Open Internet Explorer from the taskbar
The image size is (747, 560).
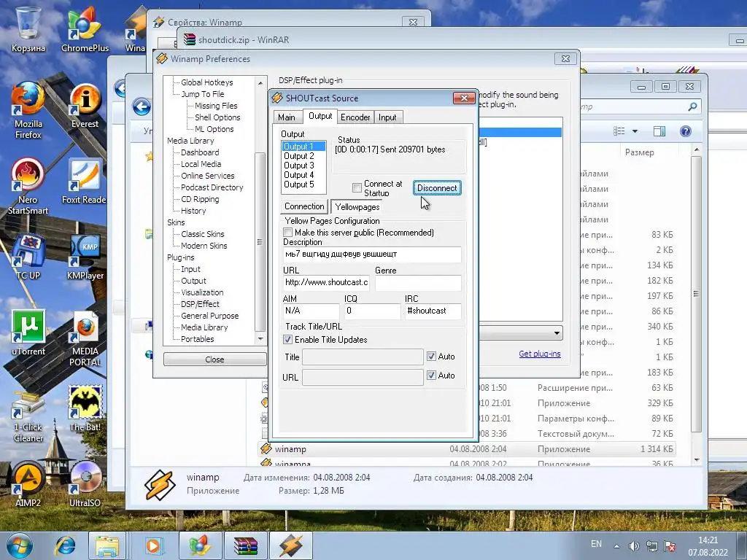pos(65,545)
